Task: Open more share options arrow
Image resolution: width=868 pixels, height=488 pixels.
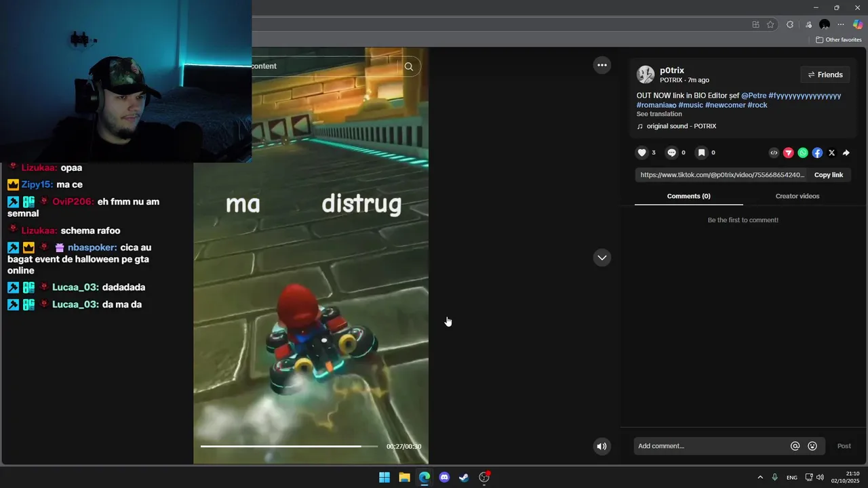Action: [x=846, y=153]
